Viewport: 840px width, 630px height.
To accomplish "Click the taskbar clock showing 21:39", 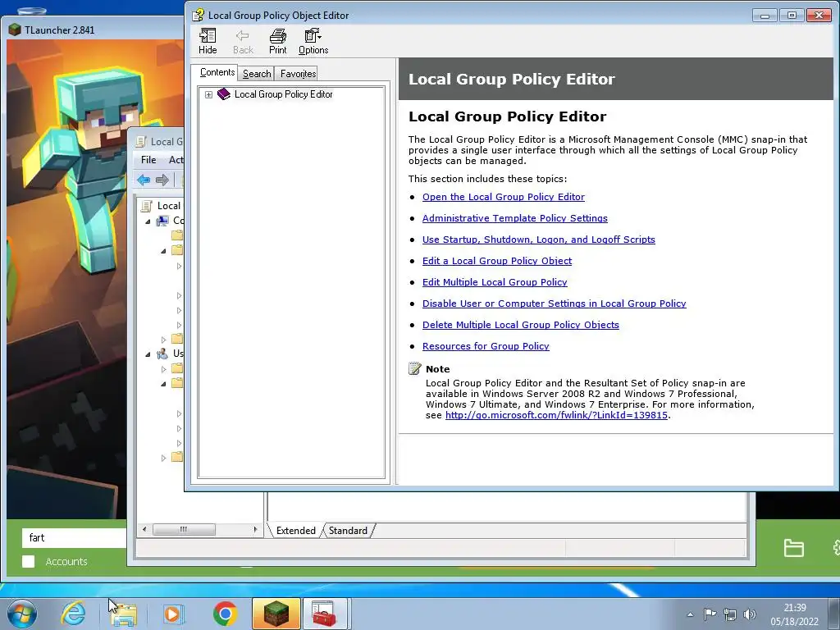I will point(794,614).
